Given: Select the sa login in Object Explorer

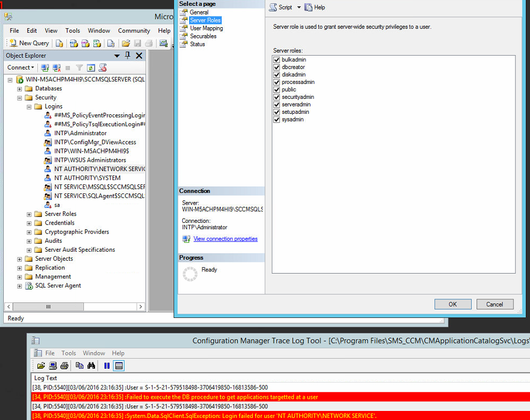Looking at the screenshot, I should (x=57, y=205).
